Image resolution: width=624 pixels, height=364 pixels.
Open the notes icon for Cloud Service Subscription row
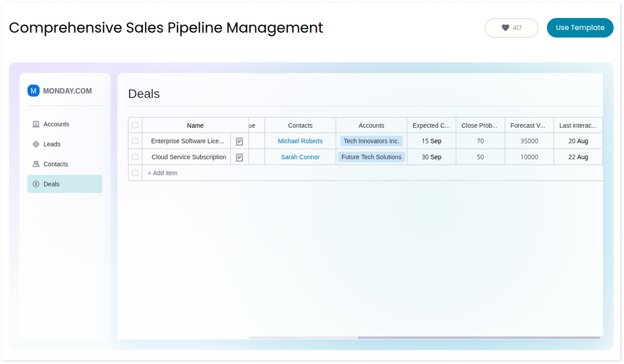click(239, 157)
